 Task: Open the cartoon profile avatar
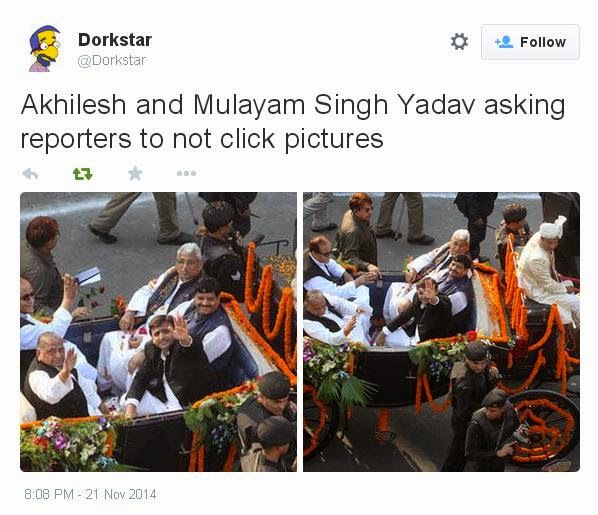click(x=45, y=48)
